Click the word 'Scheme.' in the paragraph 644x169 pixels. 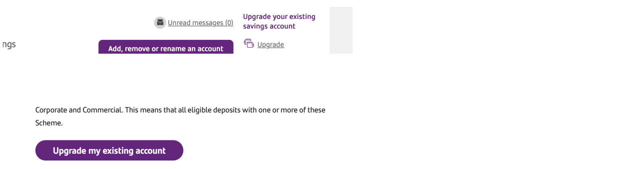pos(49,123)
